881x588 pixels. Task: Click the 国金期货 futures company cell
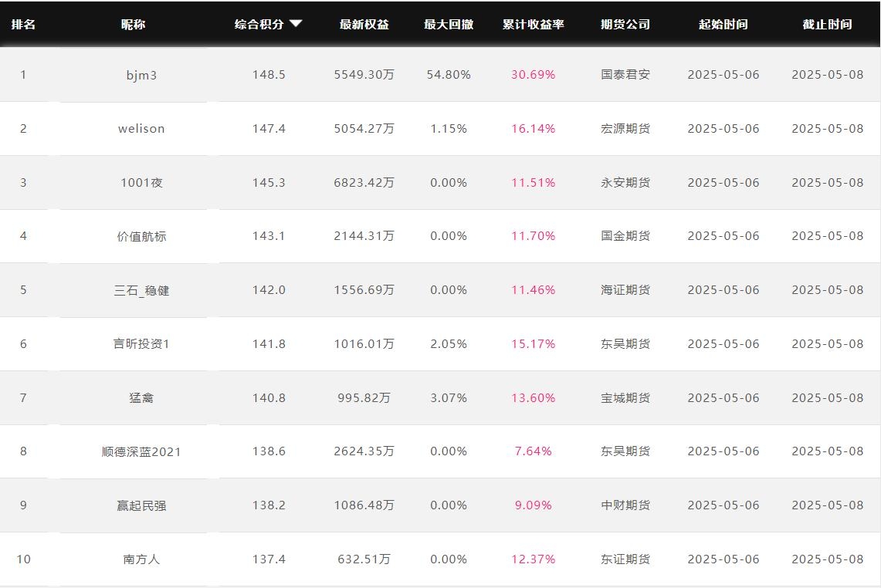(x=625, y=236)
